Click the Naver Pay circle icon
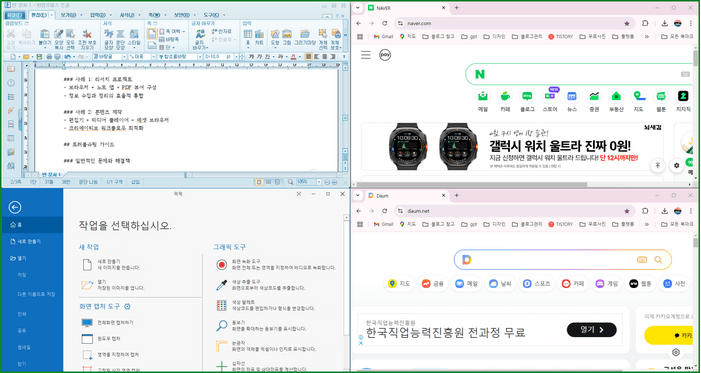 pos(385,55)
